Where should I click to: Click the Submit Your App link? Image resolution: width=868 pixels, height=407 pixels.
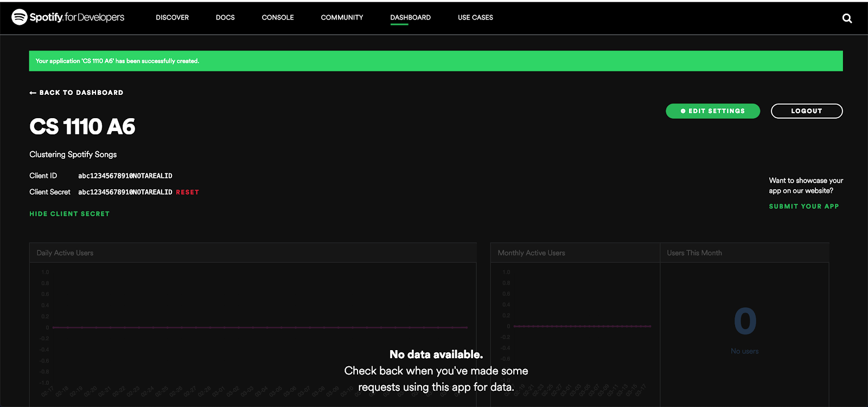(803, 206)
